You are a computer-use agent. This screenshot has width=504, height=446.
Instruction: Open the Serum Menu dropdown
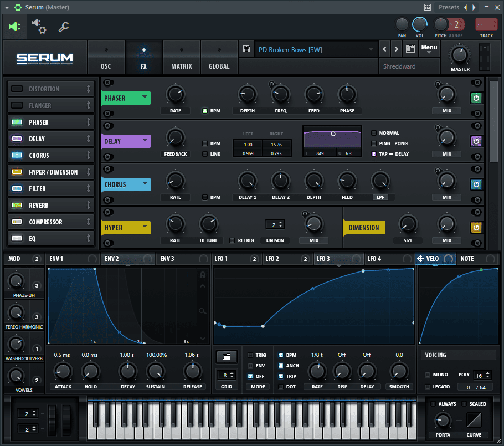tap(429, 48)
